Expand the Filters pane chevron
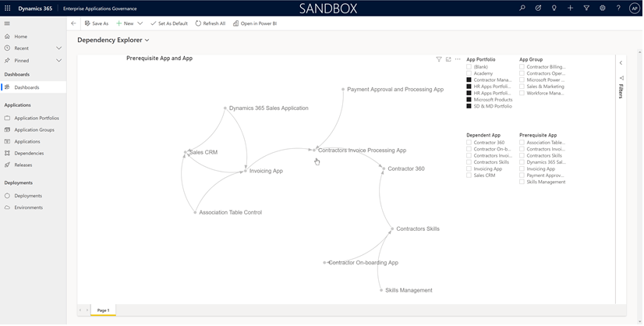 621,63
